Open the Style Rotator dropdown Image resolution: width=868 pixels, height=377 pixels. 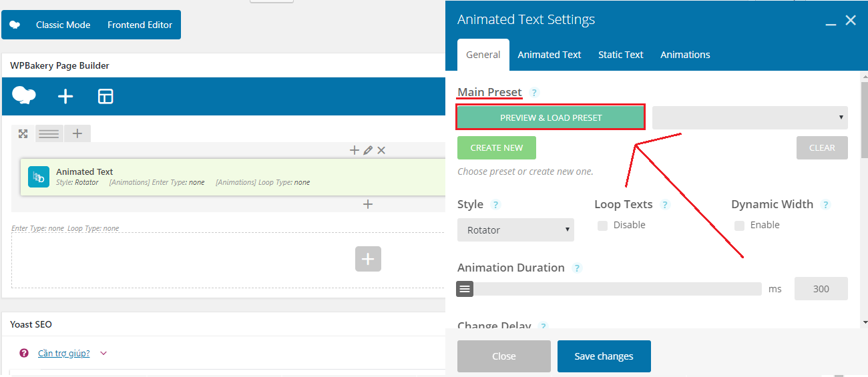point(515,230)
